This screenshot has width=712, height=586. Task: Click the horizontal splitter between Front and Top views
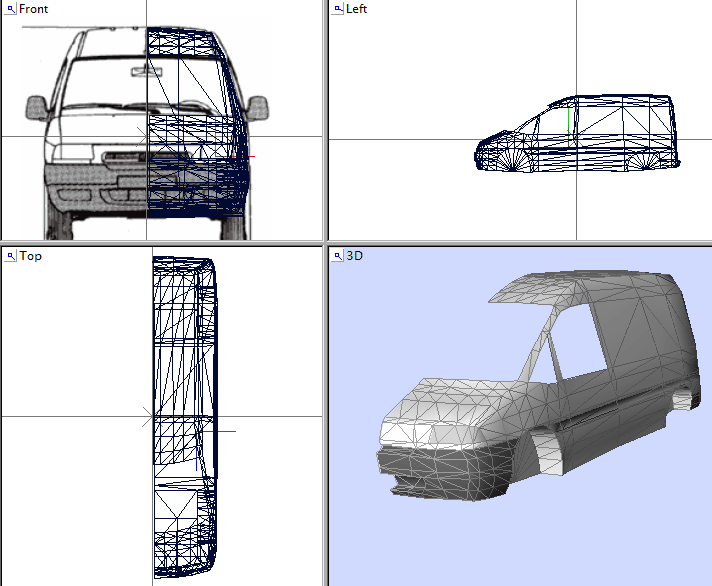click(x=160, y=243)
